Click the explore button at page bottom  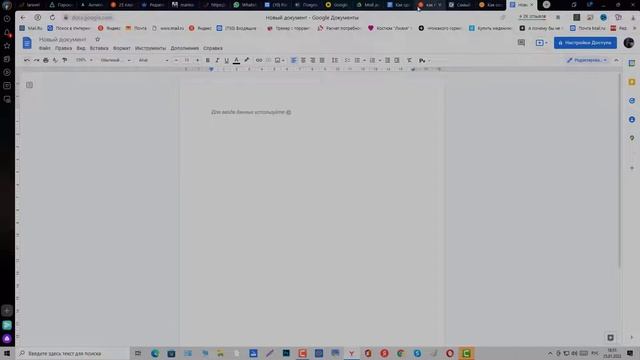point(610,338)
